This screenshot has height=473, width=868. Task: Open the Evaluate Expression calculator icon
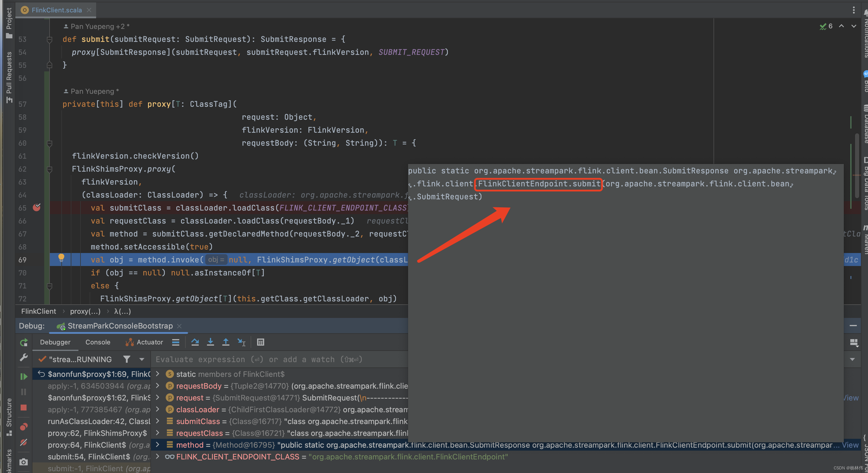260,342
